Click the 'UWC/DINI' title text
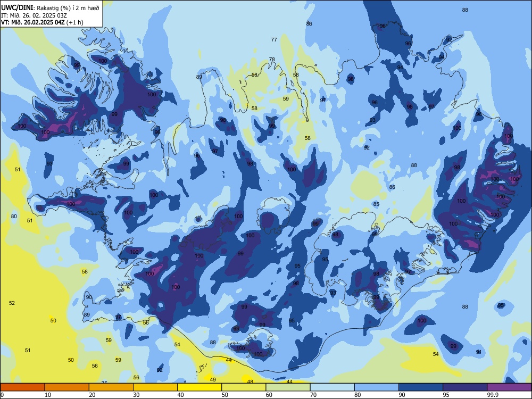 click(x=17, y=8)
